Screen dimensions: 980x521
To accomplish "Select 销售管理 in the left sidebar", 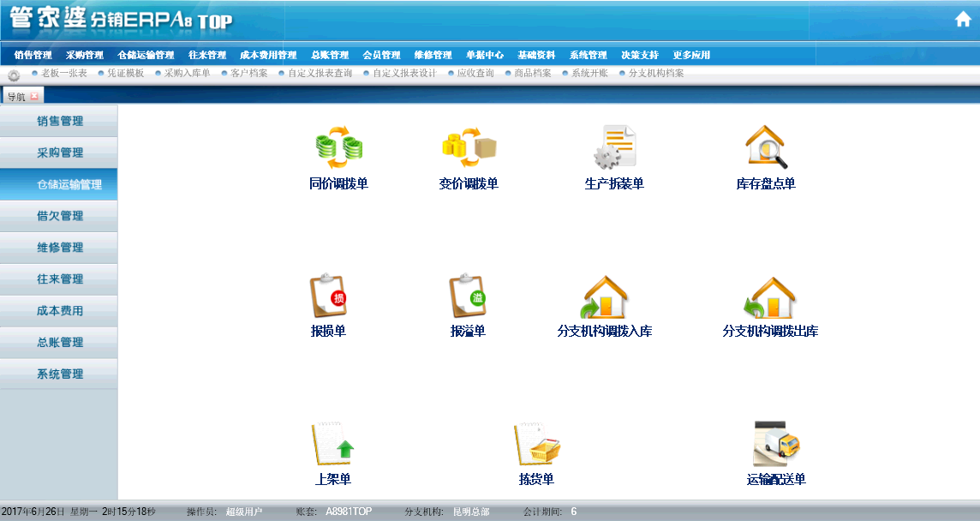I will [59, 121].
